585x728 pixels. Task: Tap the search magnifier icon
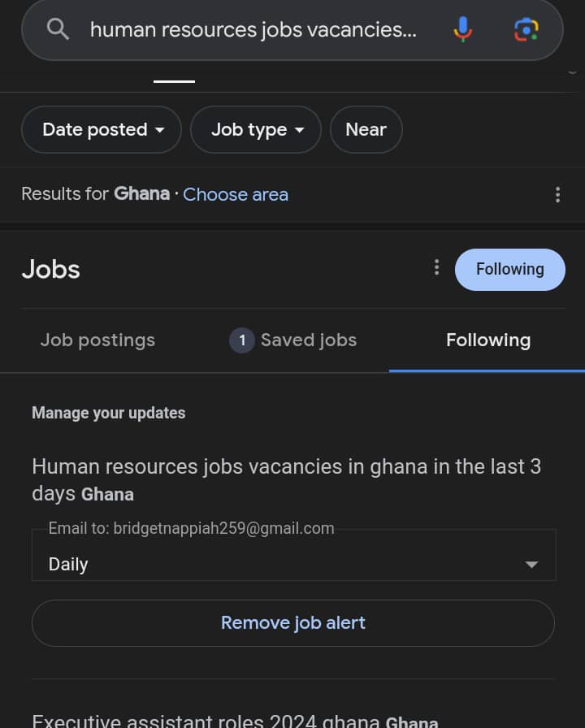[58, 30]
